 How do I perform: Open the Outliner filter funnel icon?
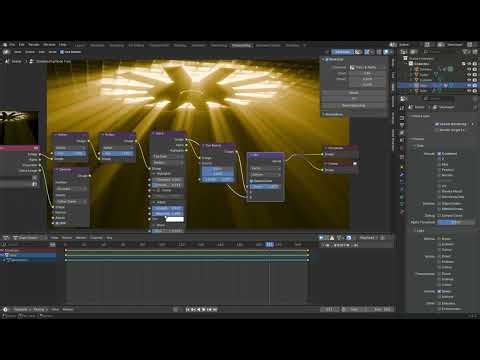(x=466, y=52)
